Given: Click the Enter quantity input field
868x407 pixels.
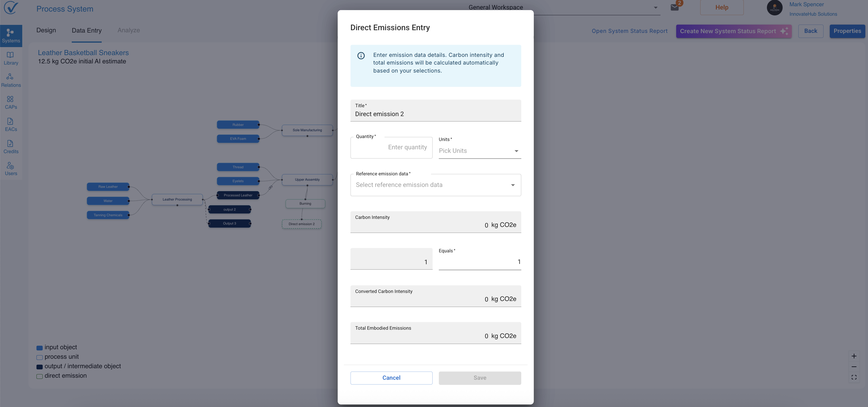Looking at the screenshot, I should [x=391, y=148].
